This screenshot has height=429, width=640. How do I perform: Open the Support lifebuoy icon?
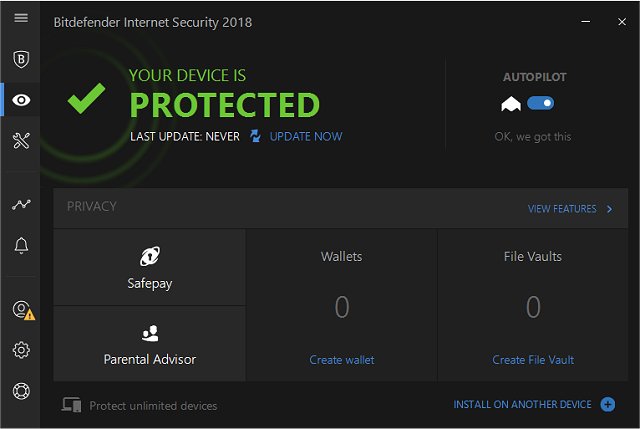[21, 390]
